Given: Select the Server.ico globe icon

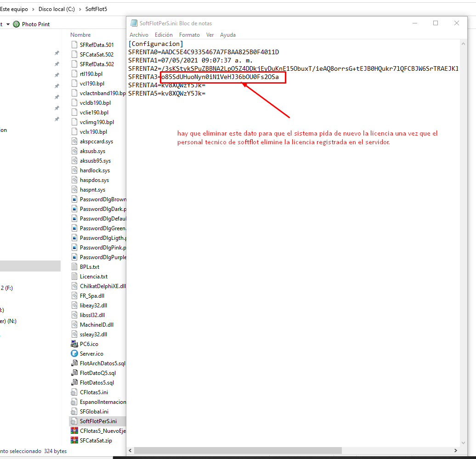Looking at the screenshot, I should click(74, 354).
